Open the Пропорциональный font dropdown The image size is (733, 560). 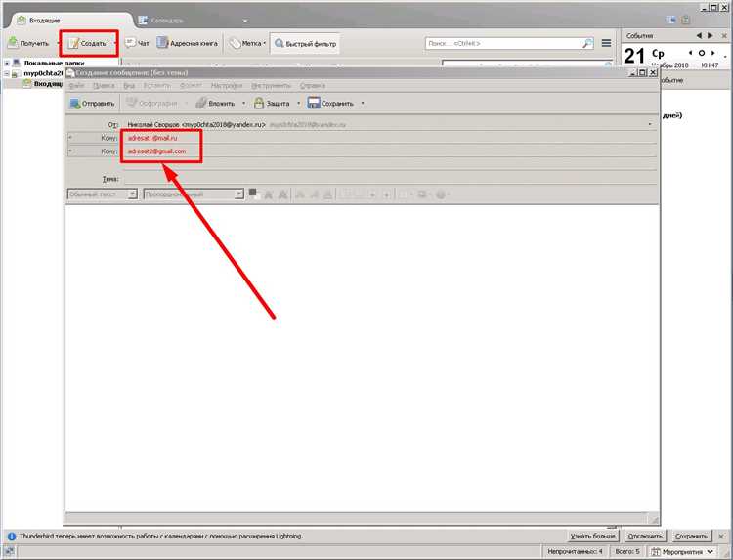pyautogui.click(x=194, y=194)
